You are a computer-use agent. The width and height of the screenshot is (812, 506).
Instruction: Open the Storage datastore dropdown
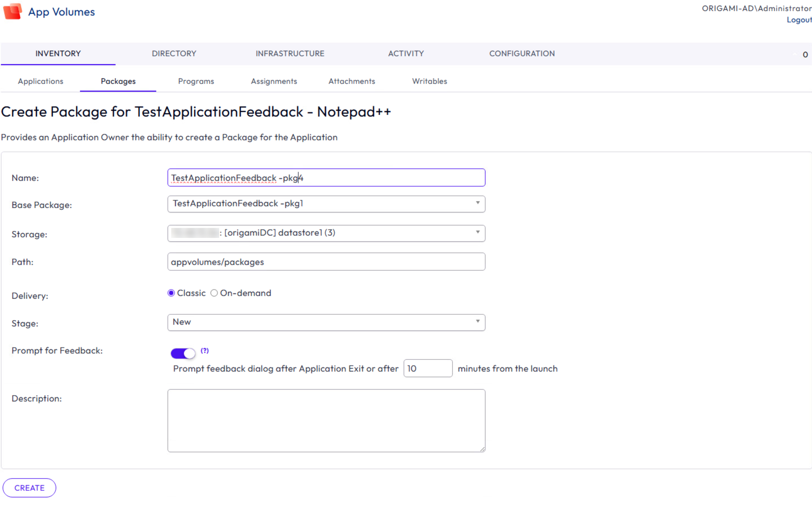coord(326,233)
